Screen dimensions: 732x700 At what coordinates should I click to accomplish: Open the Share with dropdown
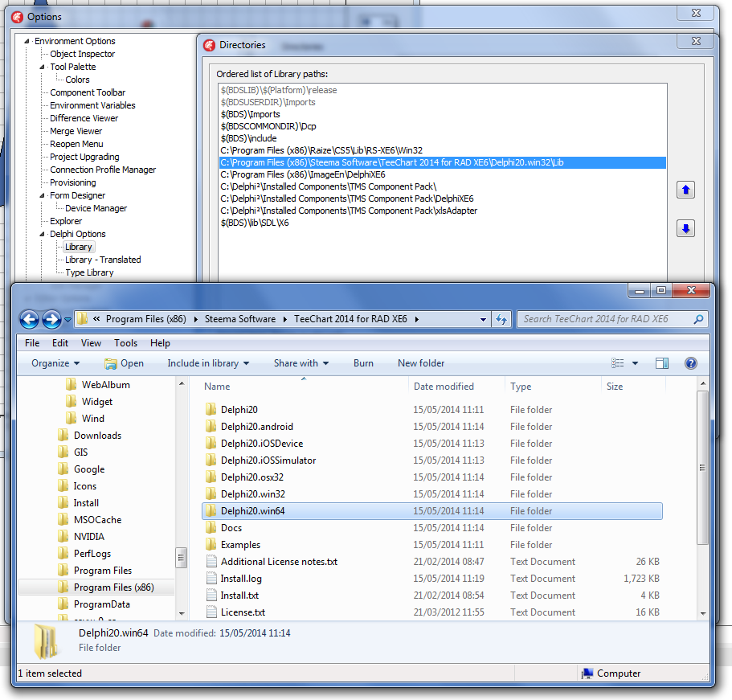tap(301, 363)
